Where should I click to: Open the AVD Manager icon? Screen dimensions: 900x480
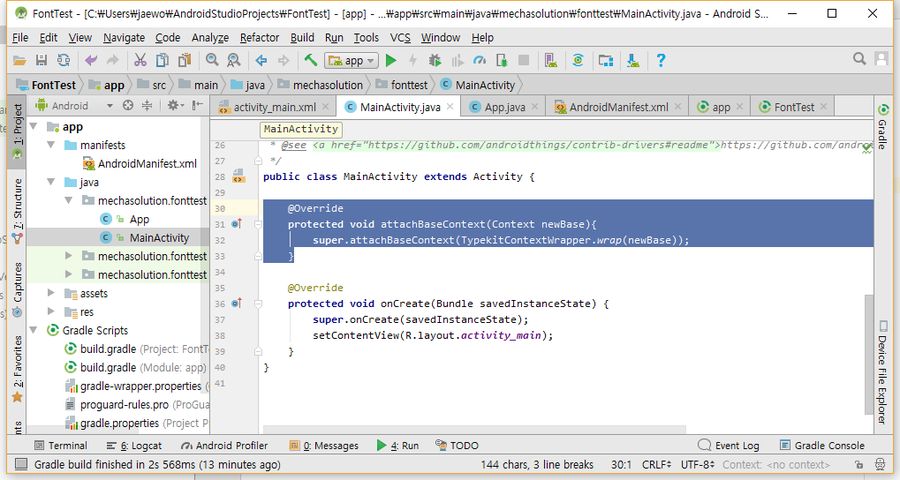coord(551,60)
